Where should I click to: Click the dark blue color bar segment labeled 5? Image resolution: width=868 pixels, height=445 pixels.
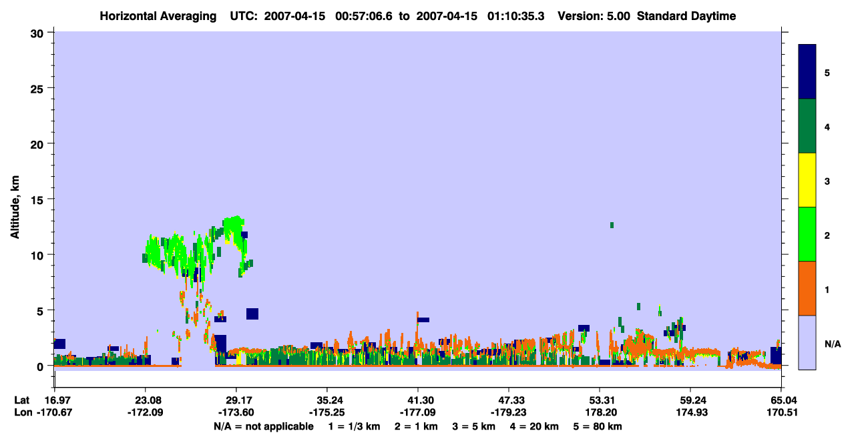coord(807,72)
